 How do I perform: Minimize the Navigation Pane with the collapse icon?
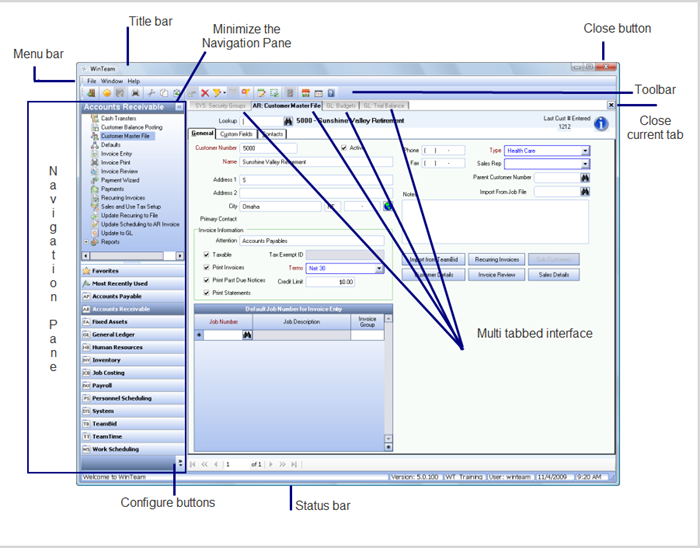178,106
